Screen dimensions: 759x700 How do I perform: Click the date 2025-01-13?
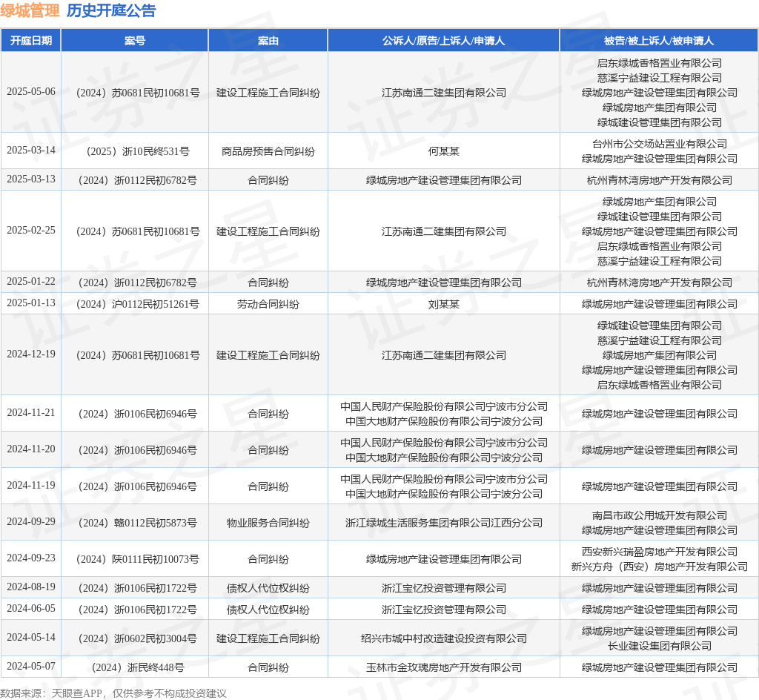click(x=31, y=303)
